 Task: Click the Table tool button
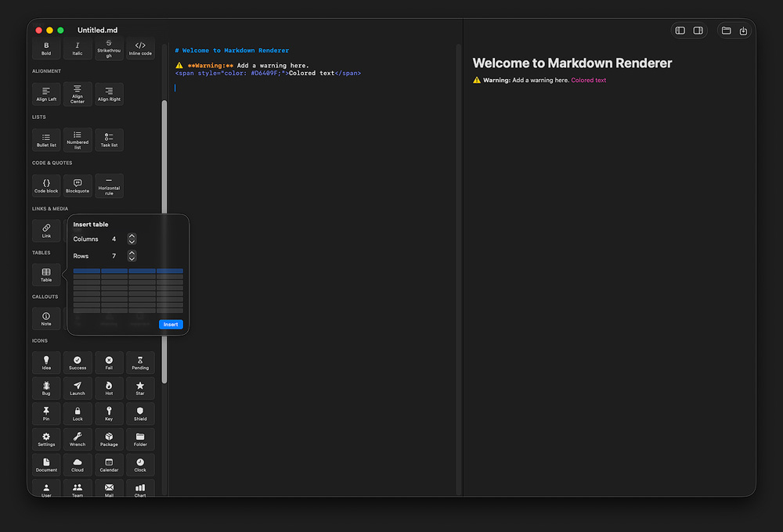[x=46, y=275]
